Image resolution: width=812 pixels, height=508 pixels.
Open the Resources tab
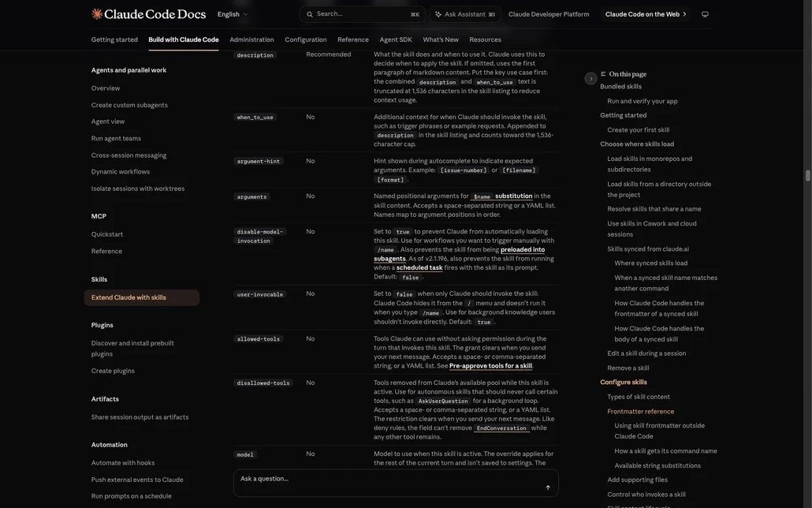coord(486,39)
